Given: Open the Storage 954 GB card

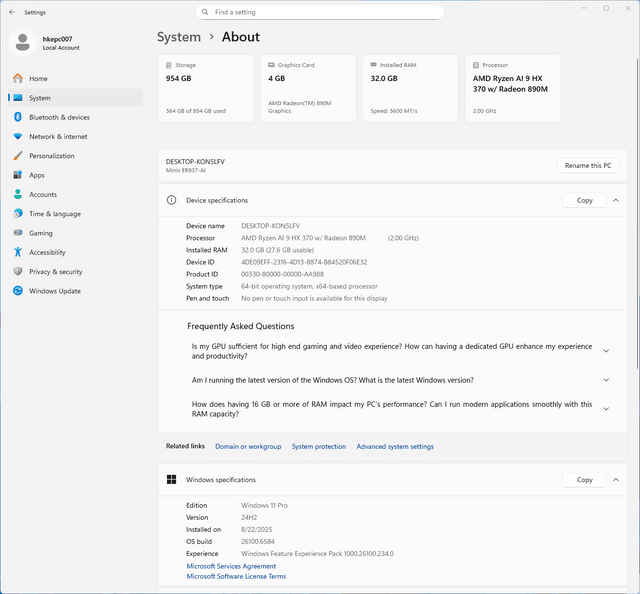Looking at the screenshot, I should tap(206, 88).
